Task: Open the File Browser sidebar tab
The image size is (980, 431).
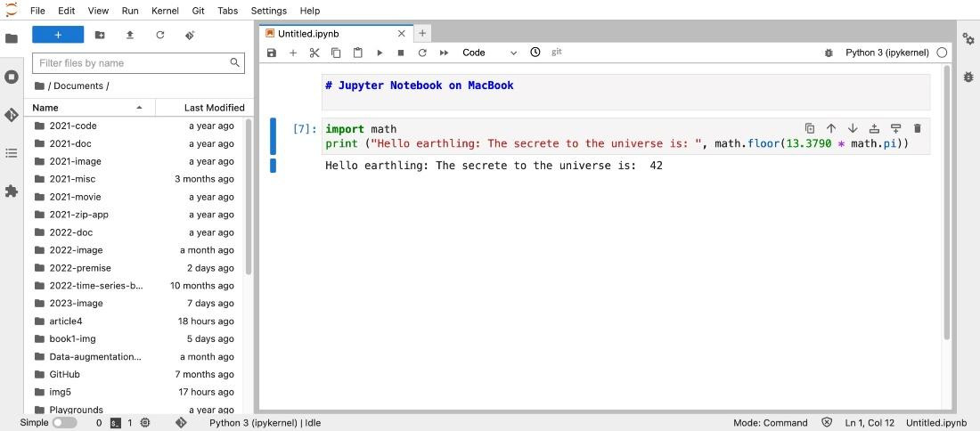Action: coord(12,38)
